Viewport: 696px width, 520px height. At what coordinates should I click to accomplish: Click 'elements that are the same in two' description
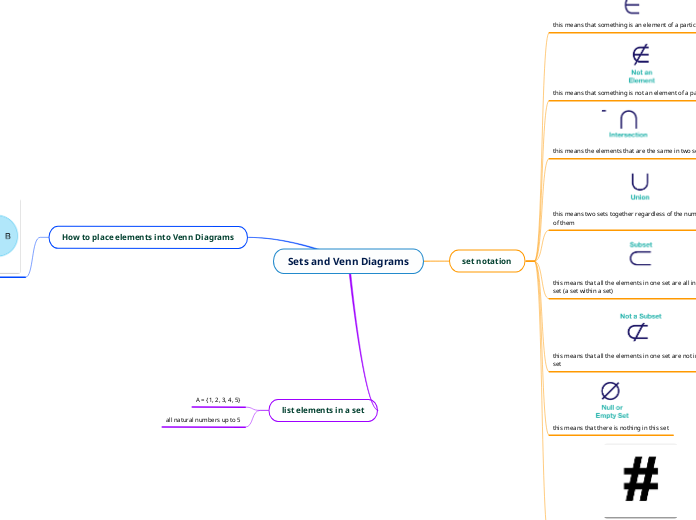coord(624,151)
